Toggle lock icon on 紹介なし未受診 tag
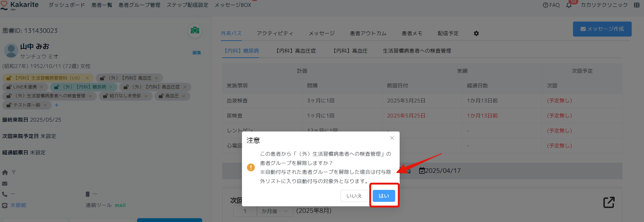This screenshot has width=644, height=222. pyautogui.click(x=105, y=96)
